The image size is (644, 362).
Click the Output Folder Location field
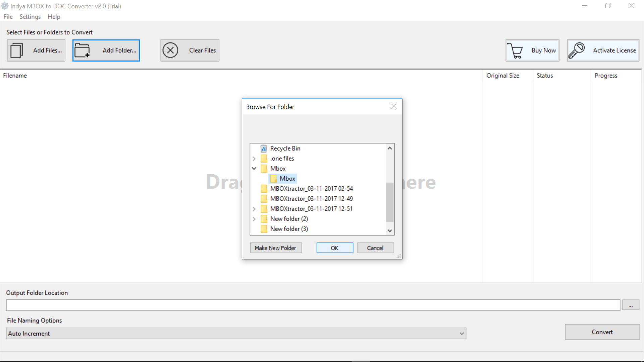pos(313,305)
